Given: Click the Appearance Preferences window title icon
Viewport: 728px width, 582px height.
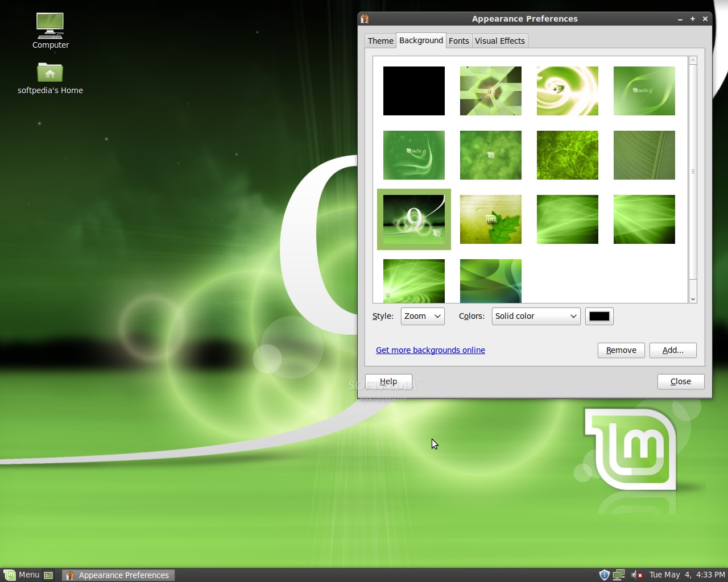Looking at the screenshot, I should tap(365, 19).
